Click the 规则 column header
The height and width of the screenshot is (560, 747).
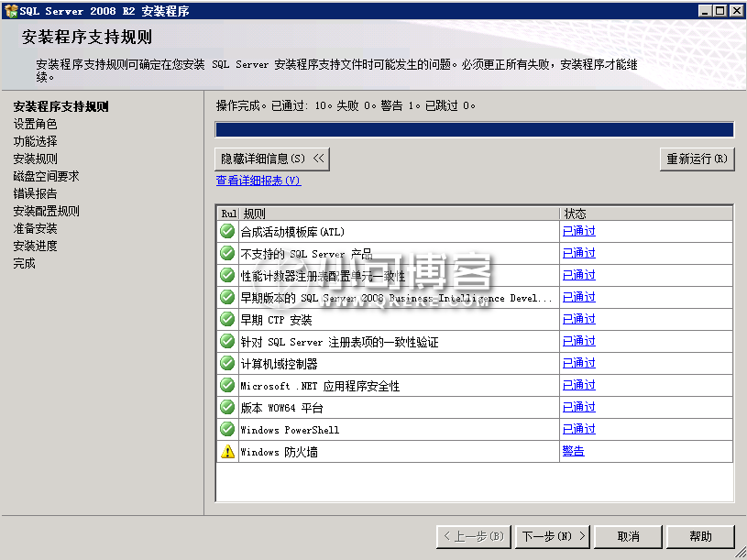coord(400,214)
